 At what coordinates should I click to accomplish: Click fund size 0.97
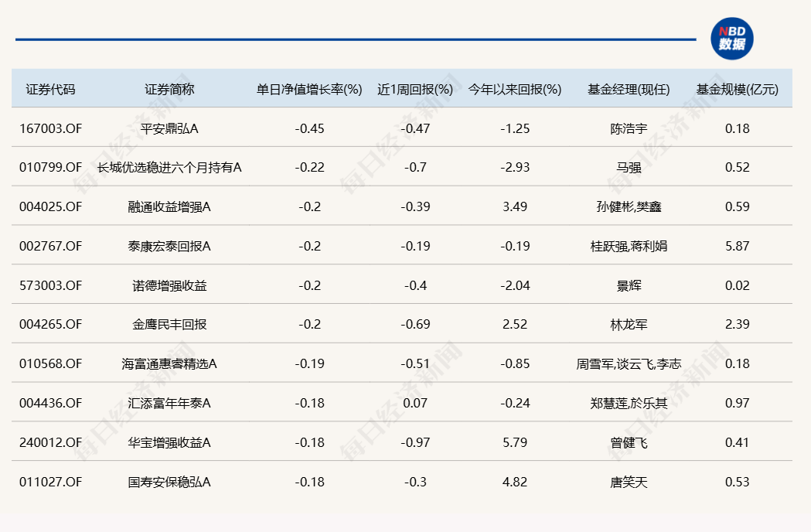tap(737, 403)
